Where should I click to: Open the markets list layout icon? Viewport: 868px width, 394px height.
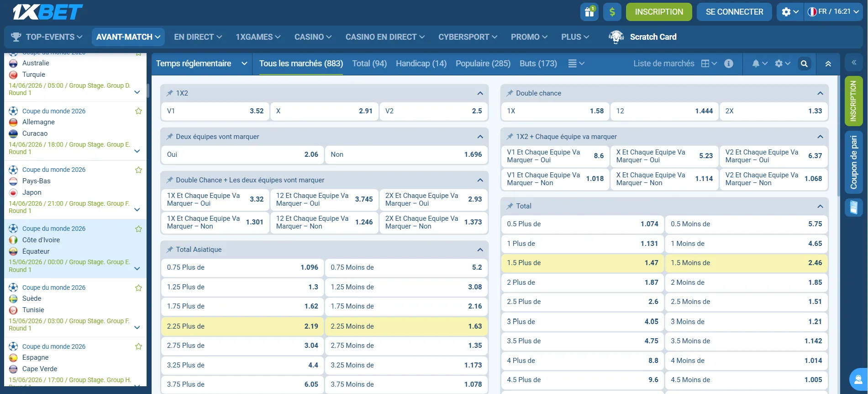pos(709,64)
